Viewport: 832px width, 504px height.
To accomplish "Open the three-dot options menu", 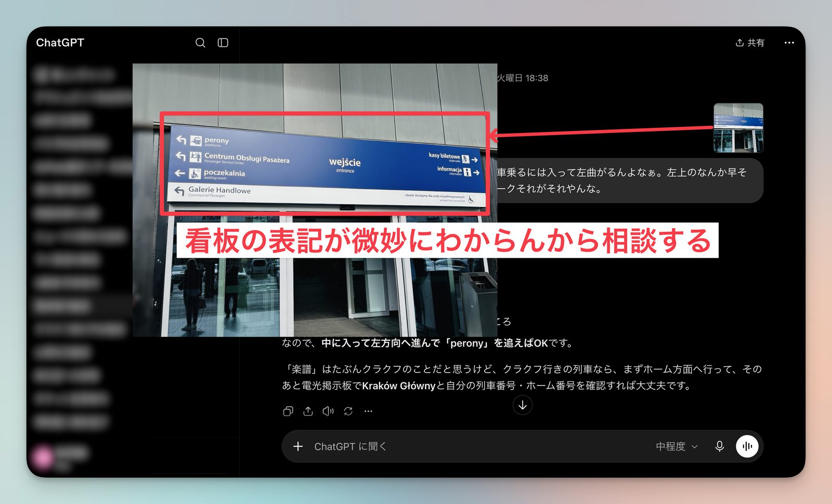I will [x=789, y=43].
